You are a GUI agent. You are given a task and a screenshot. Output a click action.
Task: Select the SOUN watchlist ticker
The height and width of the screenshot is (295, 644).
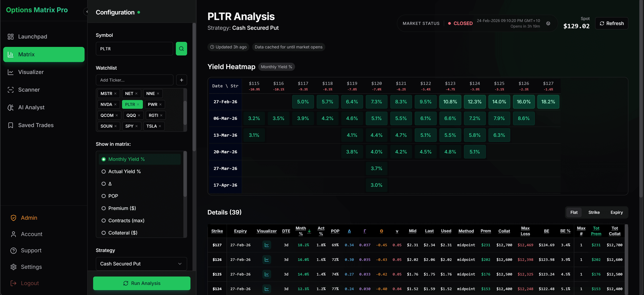106,126
